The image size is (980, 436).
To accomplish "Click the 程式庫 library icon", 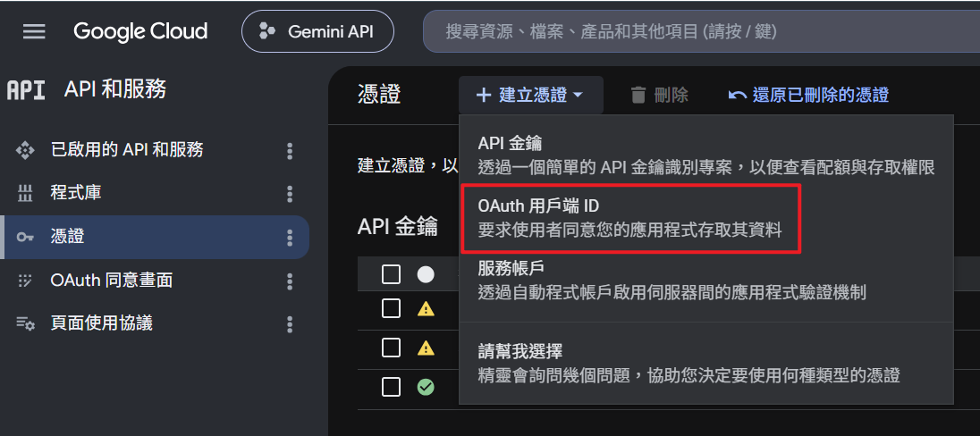I will coord(24,194).
